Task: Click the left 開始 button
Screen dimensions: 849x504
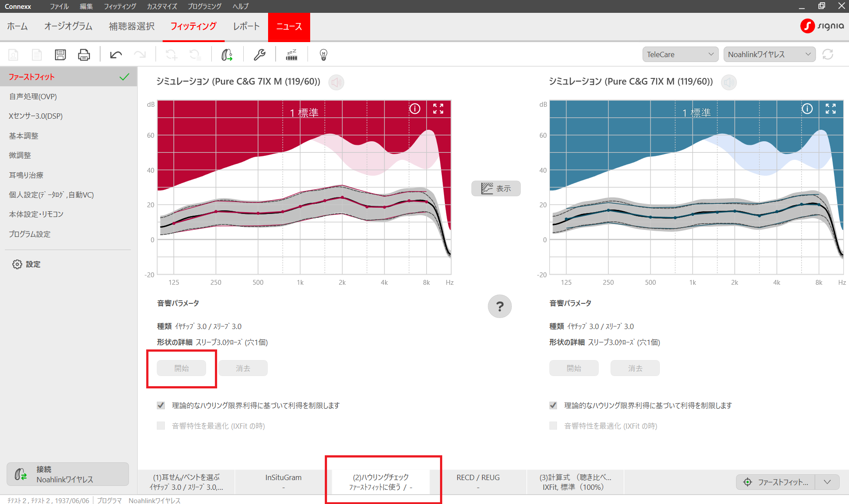Action: click(181, 368)
